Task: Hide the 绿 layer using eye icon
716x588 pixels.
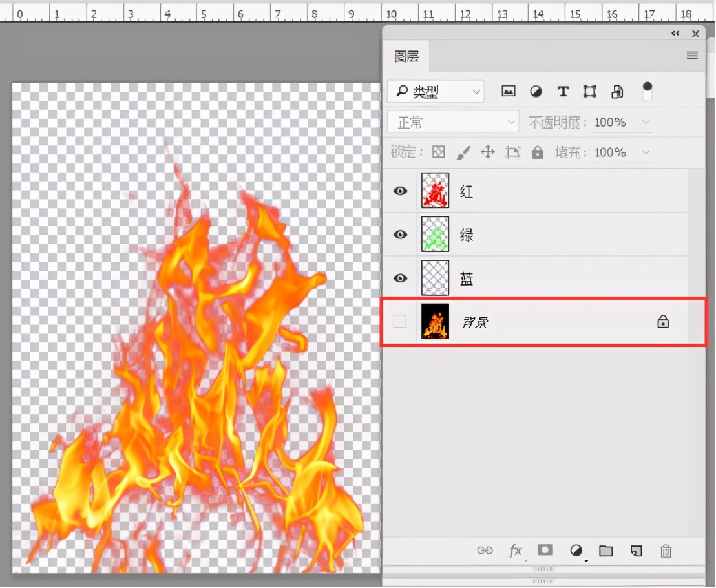Action: coord(401,235)
